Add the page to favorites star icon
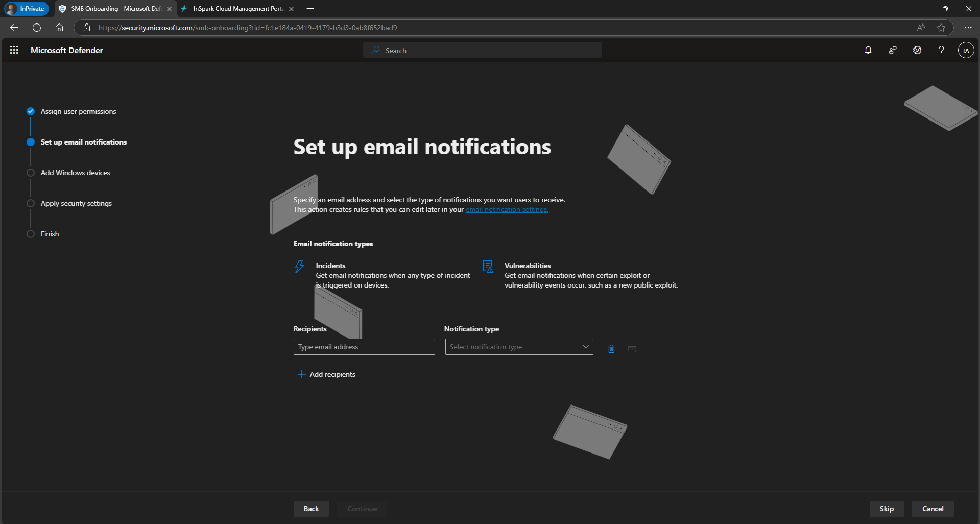Image resolution: width=980 pixels, height=524 pixels. coord(941,28)
